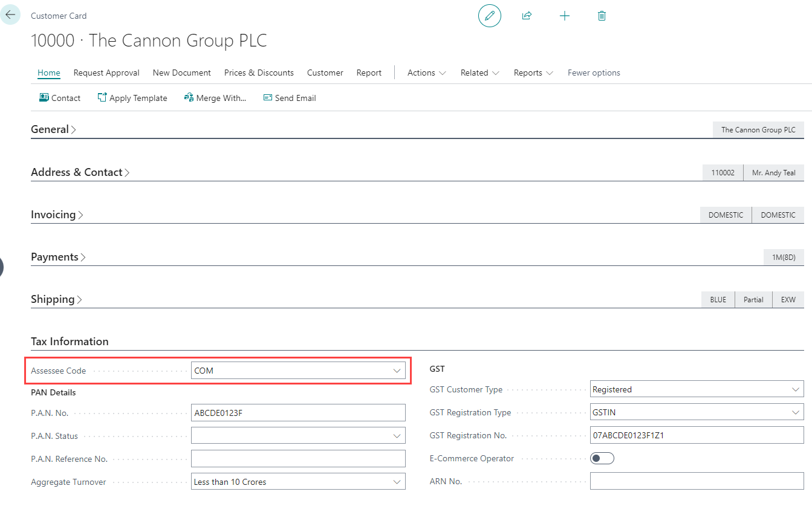Click Send Email action
This screenshot has height=506, width=812.
pyautogui.click(x=290, y=98)
